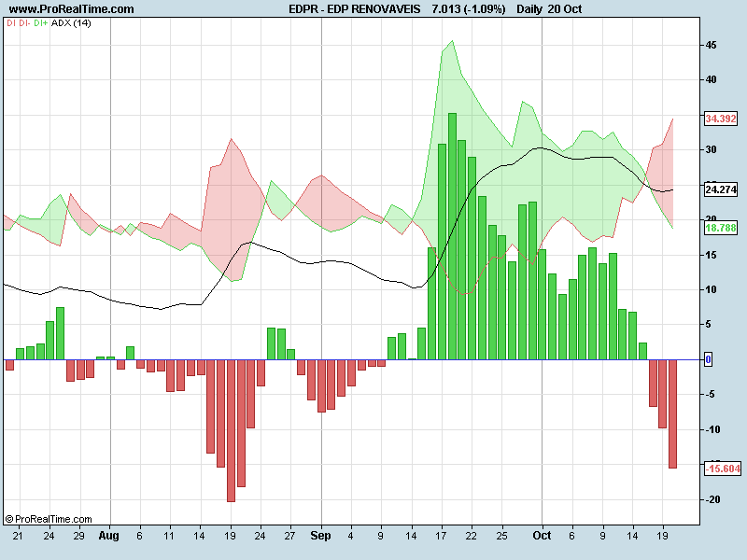The image size is (747, 560).
Task: Click the last red bar at -15.604
Action: [672, 413]
